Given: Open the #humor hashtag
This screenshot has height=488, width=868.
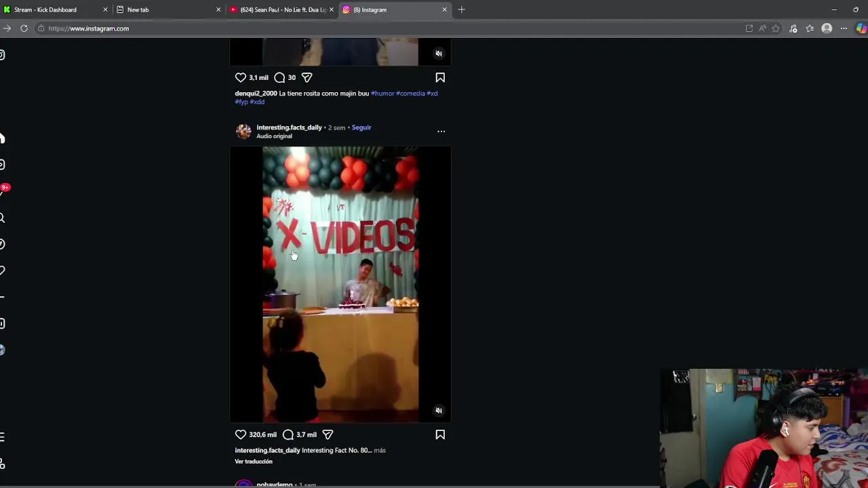Looking at the screenshot, I should click(x=382, y=94).
